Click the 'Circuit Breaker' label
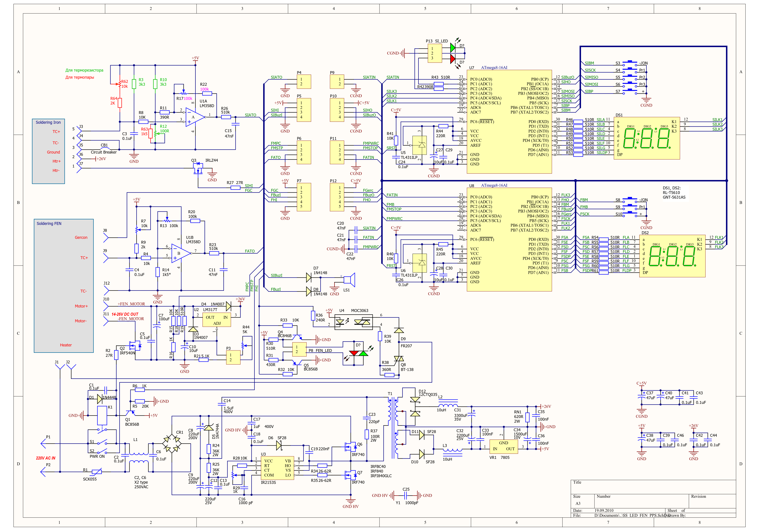This screenshot has height=532, width=760. tap(104, 152)
